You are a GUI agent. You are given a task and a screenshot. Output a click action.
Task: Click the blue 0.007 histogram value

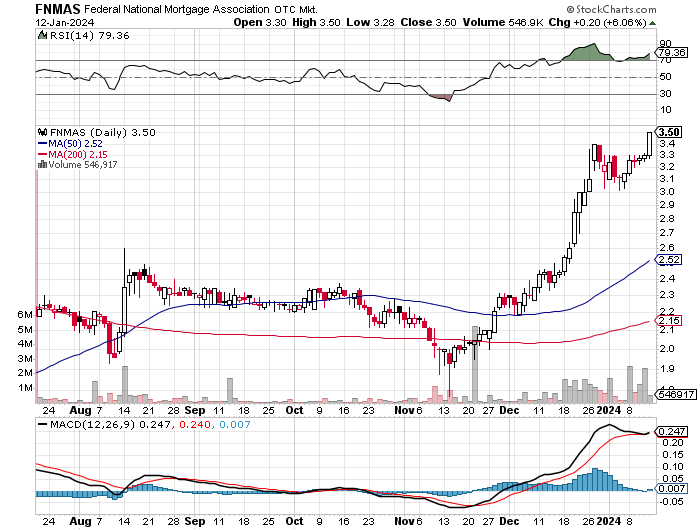tap(235, 424)
